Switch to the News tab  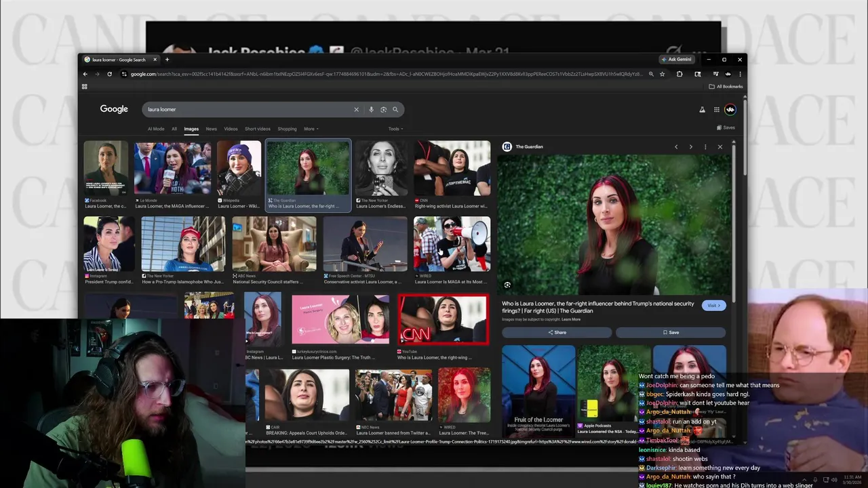pos(212,129)
